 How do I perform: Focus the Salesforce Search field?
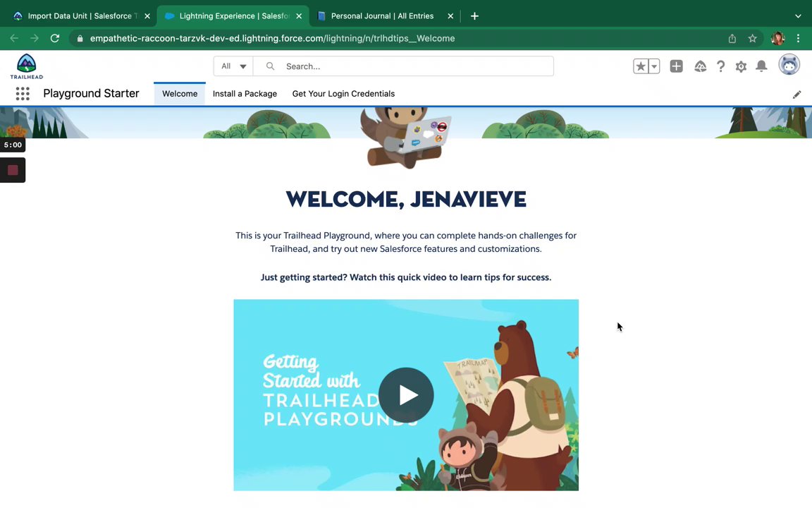click(x=403, y=66)
